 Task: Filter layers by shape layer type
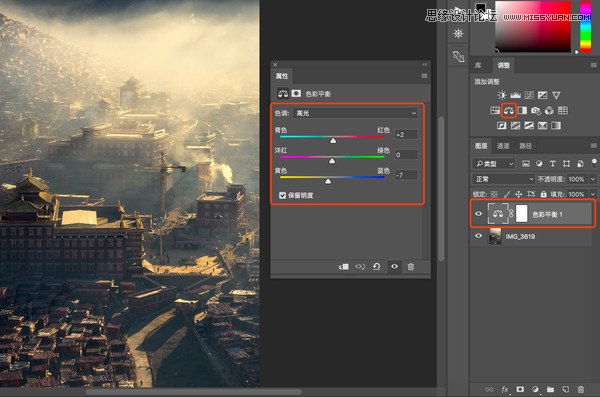point(566,164)
